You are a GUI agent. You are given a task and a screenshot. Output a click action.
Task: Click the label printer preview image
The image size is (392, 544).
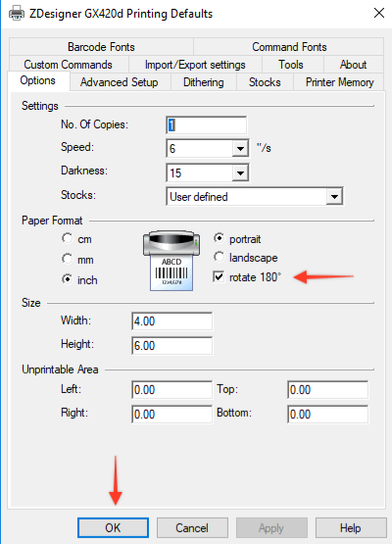tap(171, 261)
